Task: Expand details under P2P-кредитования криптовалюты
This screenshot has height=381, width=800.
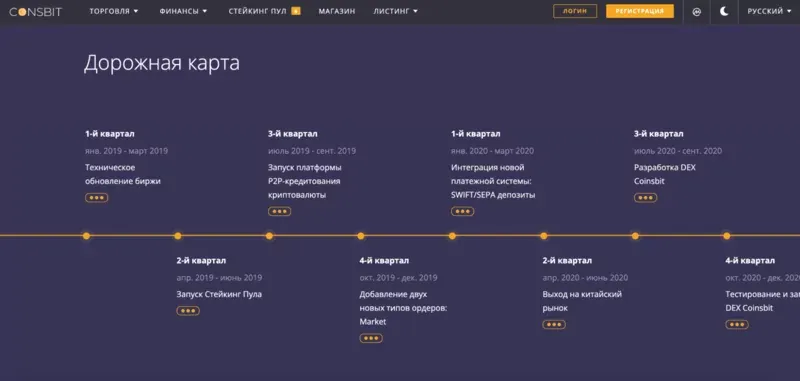Action: (279, 211)
